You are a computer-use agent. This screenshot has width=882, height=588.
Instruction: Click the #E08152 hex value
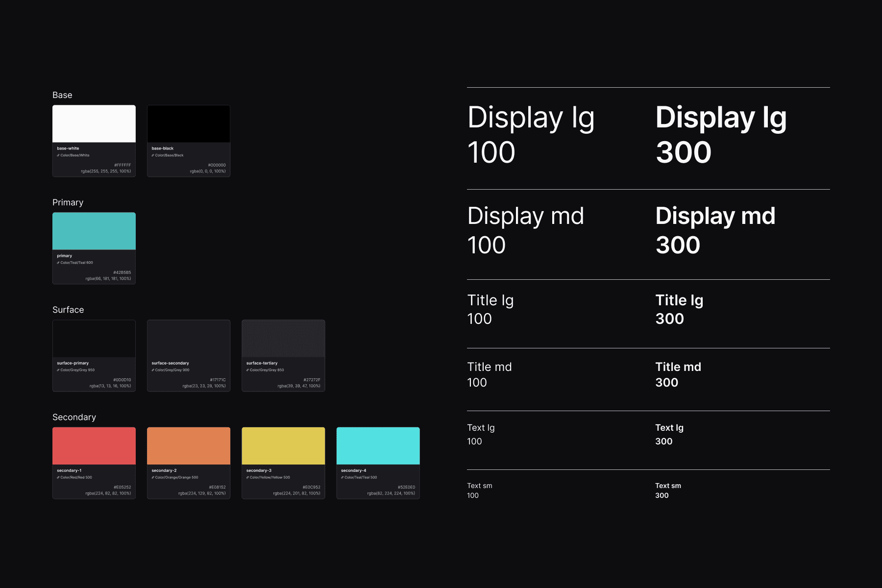(x=217, y=487)
